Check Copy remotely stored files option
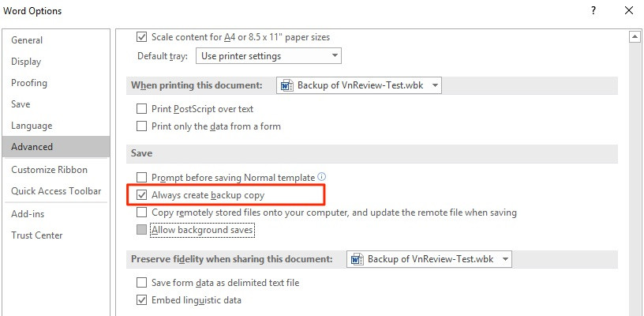 pos(142,213)
